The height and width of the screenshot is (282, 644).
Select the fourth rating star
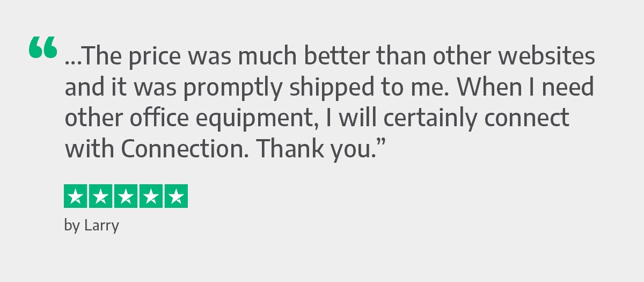151,196
